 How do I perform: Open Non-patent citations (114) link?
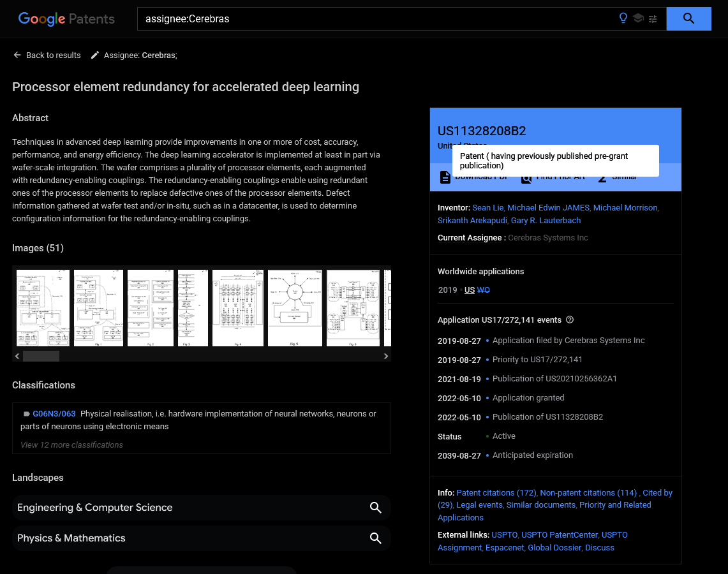click(588, 493)
